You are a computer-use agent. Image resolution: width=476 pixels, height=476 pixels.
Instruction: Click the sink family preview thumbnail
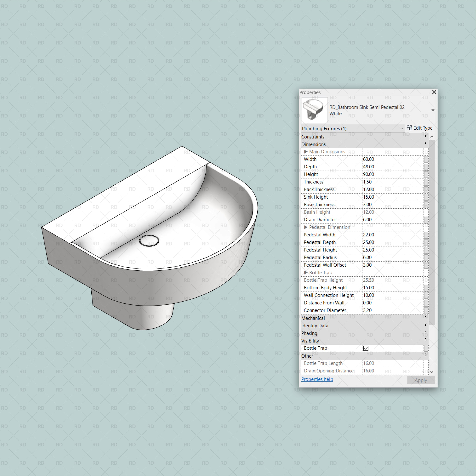click(x=314, y=110)
